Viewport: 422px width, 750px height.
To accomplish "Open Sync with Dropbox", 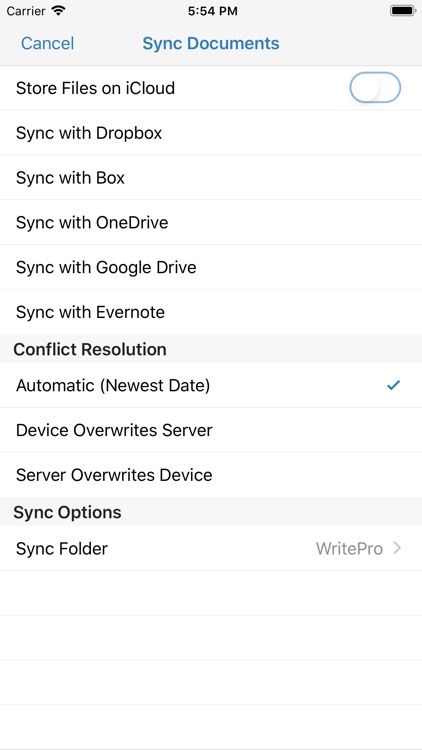I will tap(211, 132).
